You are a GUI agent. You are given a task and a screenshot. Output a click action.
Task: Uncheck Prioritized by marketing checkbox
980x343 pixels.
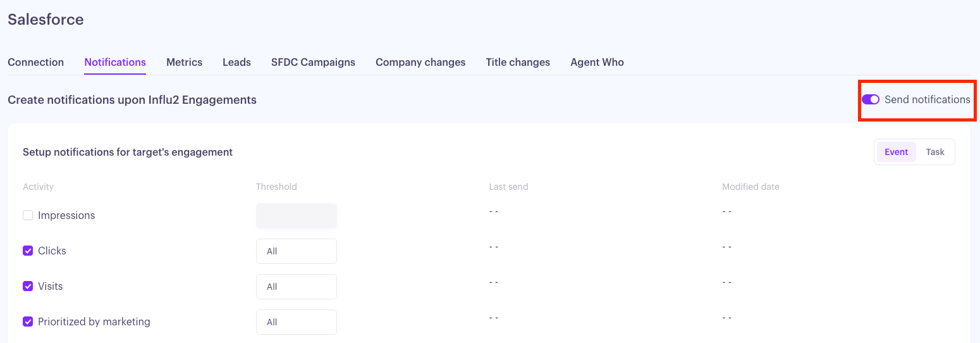28,321
